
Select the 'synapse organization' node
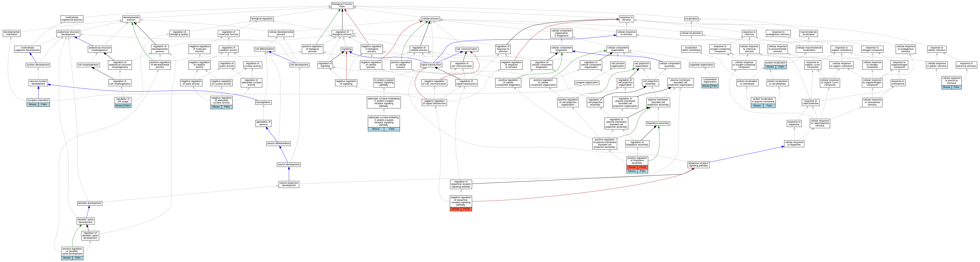(587, 83)
